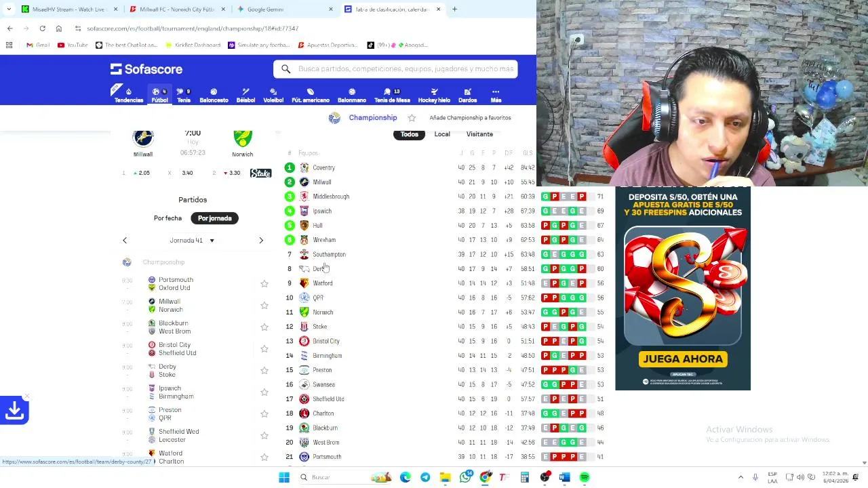Image resolution: width=868 pixels, height=488 pixels.
Task: Click the Norwich crest in match header
Action: (243, 138)
